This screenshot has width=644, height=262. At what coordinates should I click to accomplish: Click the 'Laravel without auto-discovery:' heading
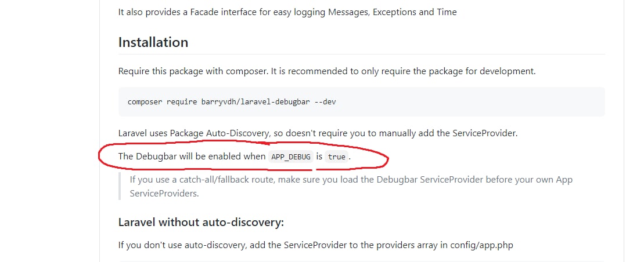(x=201, y=223)
